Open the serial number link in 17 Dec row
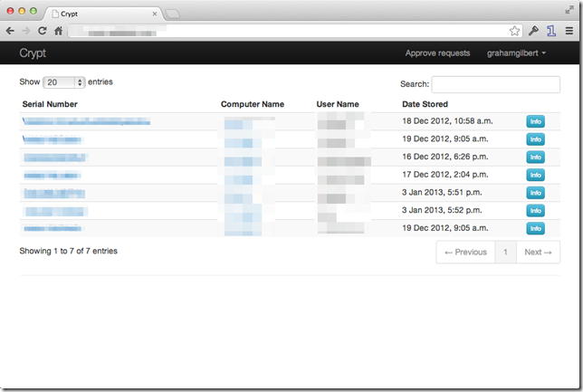Screen dimensions: 583x392 (53, 175)
